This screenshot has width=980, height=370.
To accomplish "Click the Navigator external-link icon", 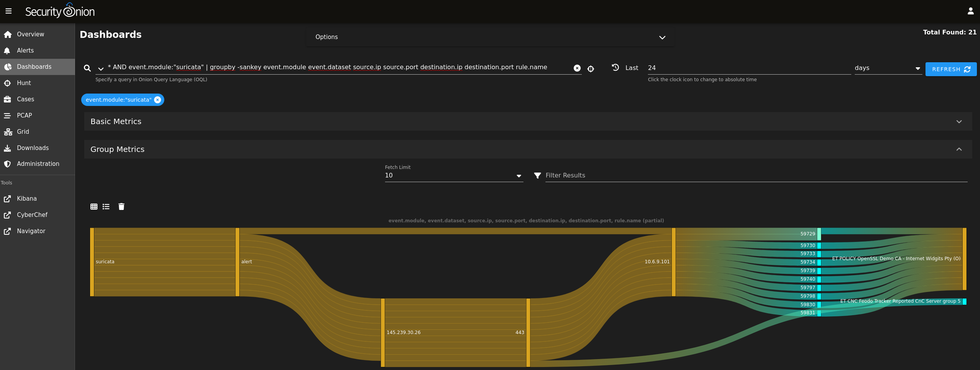I will pyautogui.click(x=7, y=231).
